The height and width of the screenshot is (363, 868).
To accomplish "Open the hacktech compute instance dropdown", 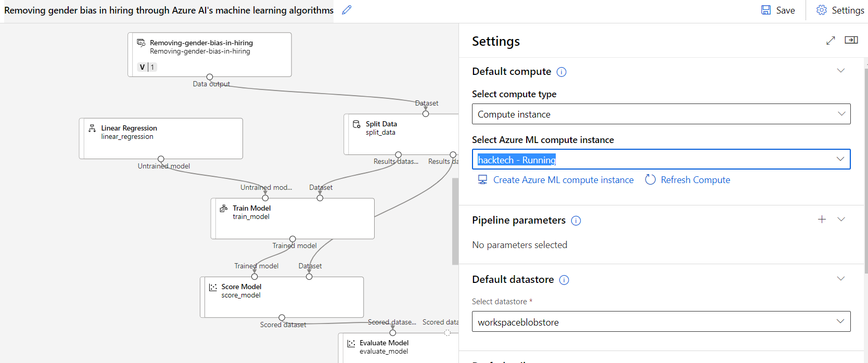I will [x=661, y=160].
